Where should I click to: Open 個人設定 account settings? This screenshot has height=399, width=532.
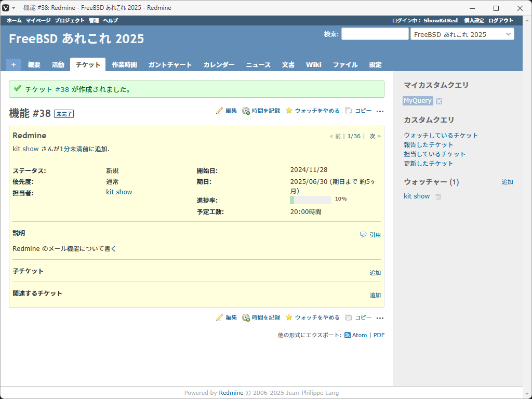pyautogui.click(x=474, y=20)
